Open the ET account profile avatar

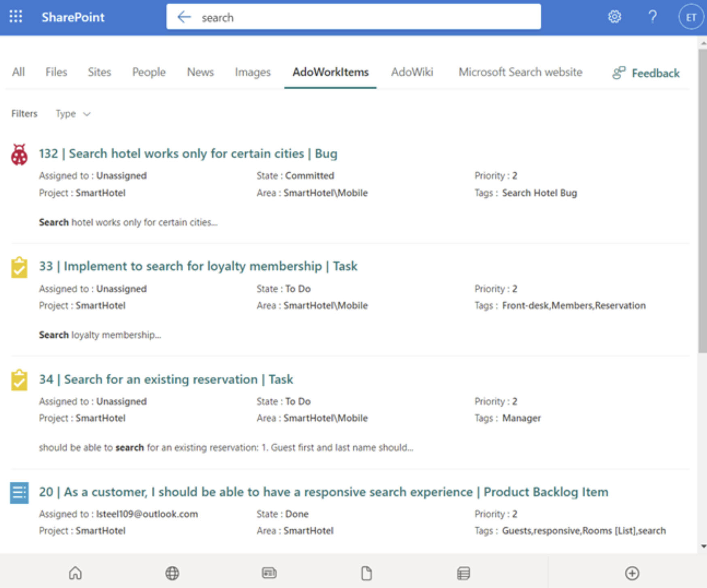click(690, 17)
